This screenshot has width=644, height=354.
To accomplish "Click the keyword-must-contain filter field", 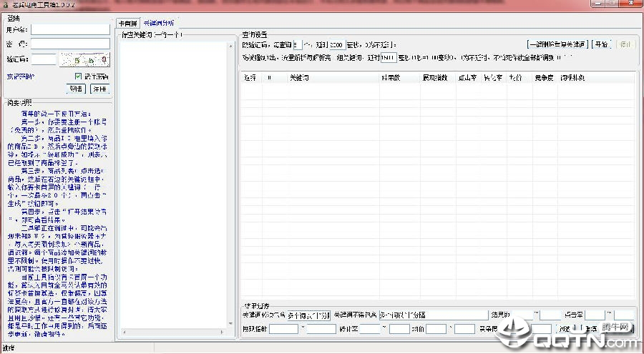I will (x=308, y=315).
